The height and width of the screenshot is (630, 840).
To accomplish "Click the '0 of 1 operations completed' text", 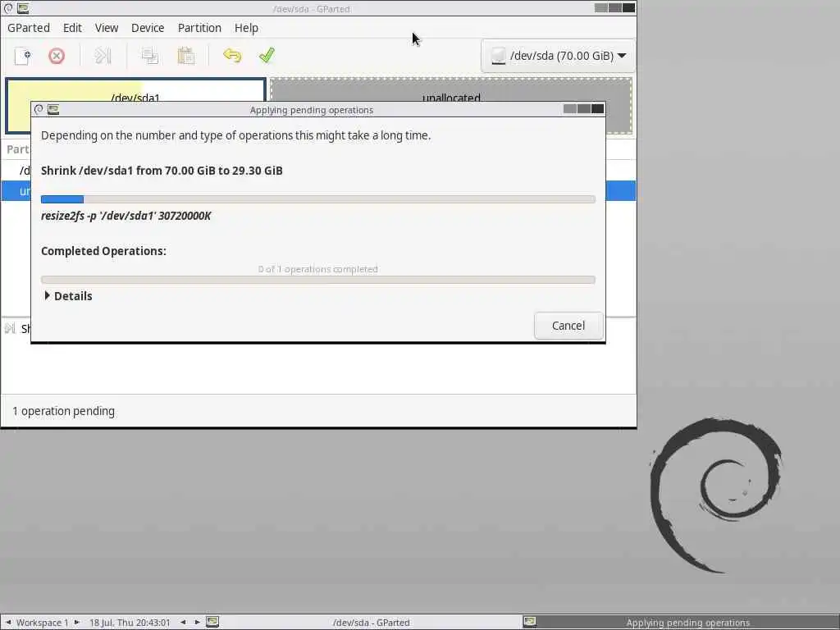I will [x=317, y=269].
